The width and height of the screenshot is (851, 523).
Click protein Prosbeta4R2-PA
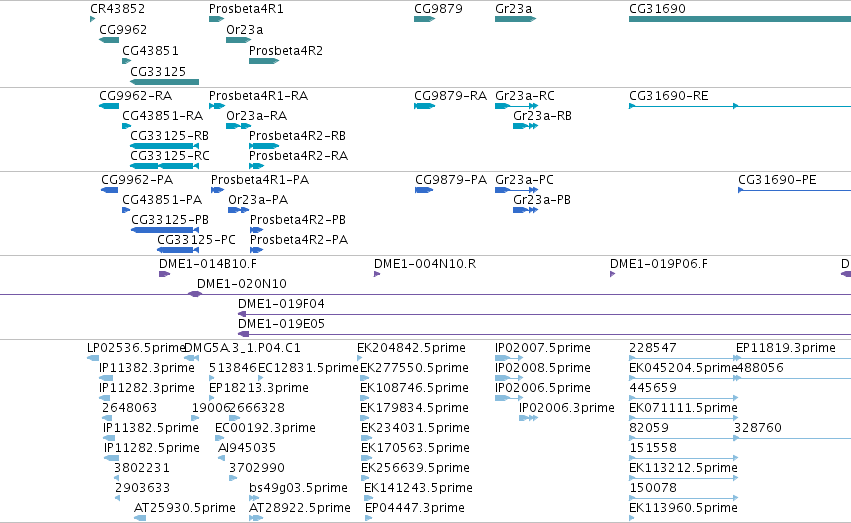[256, 250]
